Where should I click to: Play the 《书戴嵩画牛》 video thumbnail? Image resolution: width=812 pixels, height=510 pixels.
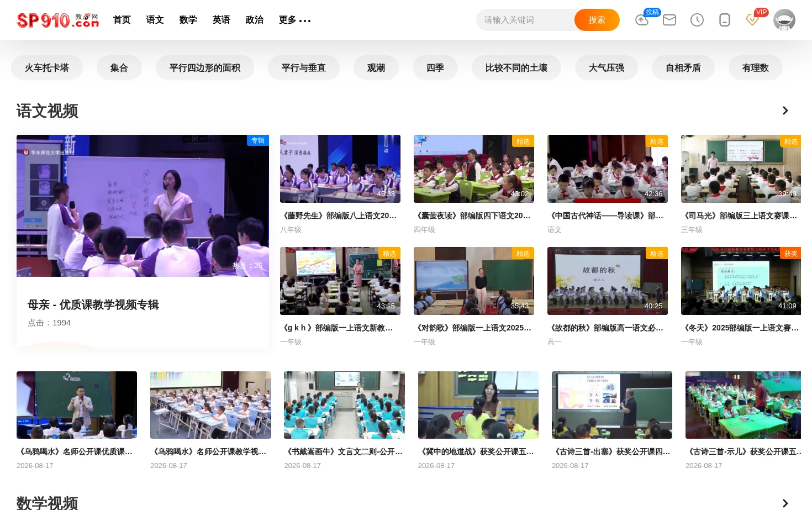[x=344, y=405]
